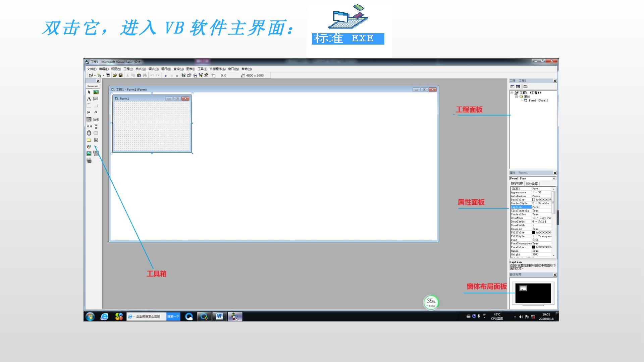Open the 帮助(H) menu

point(247,69)
